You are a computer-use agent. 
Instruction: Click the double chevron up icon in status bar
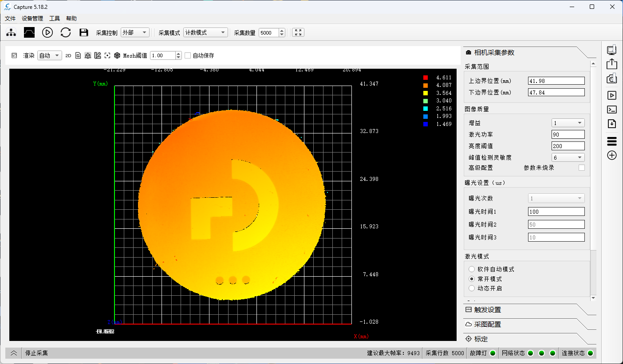(14, 353)
